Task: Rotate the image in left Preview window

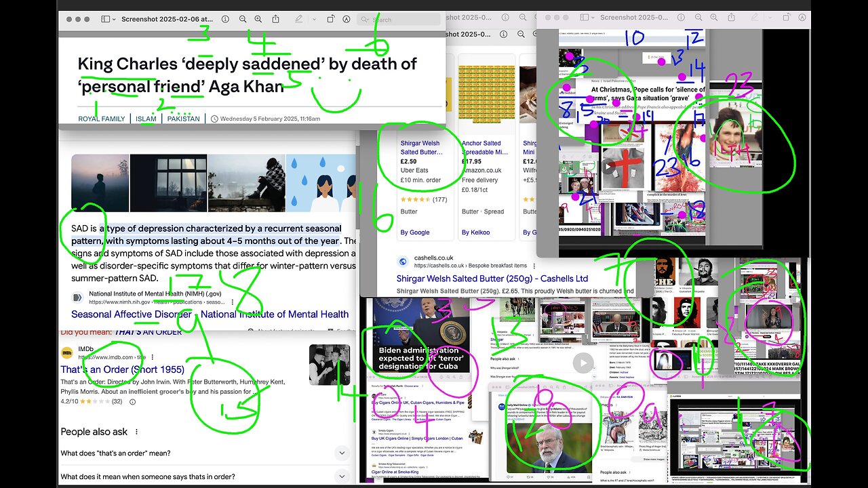Action: (331, 20)
